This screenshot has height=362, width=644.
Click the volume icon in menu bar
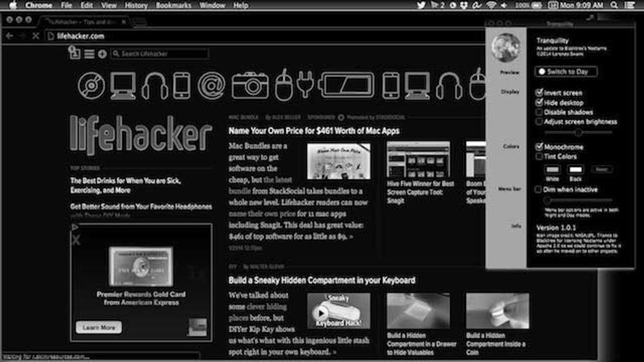(504, 5)
